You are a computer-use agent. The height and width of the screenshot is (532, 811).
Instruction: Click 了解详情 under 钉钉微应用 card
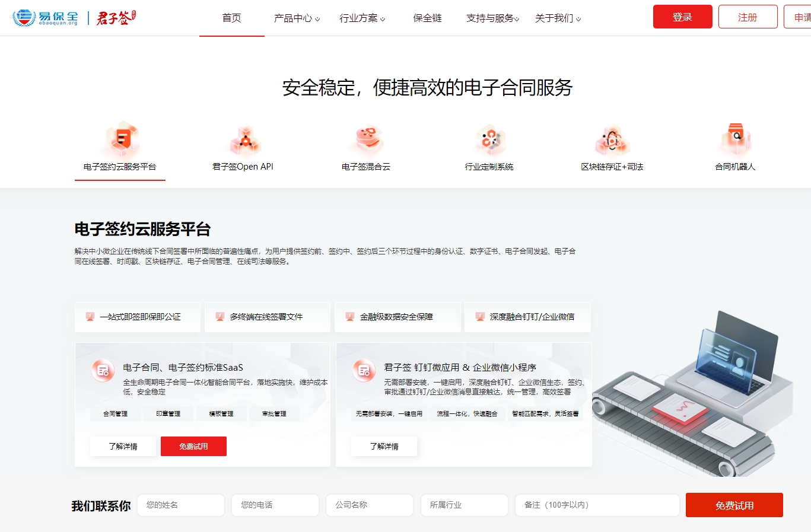tap(384, 447)
